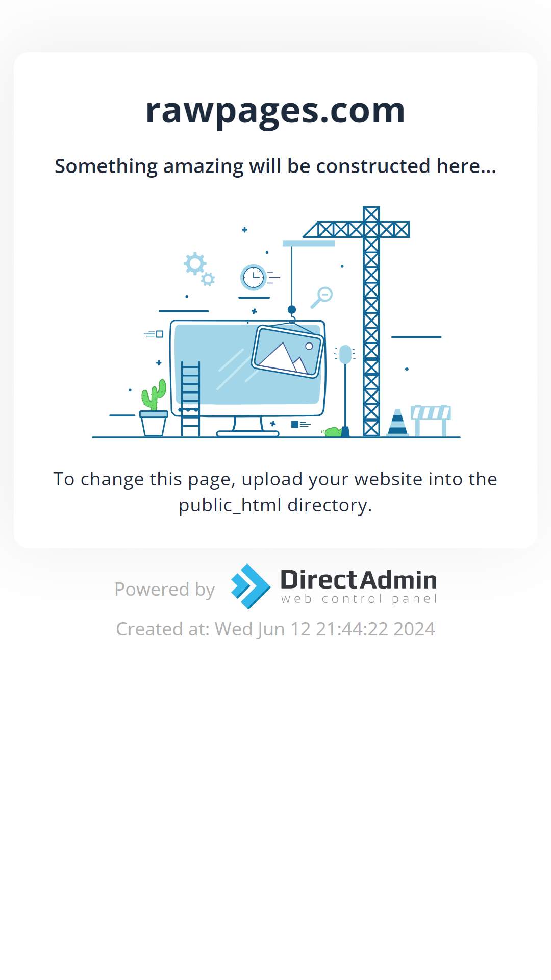Click the "Created at" timestamp text
551x980 pixels.
point(275,629)
